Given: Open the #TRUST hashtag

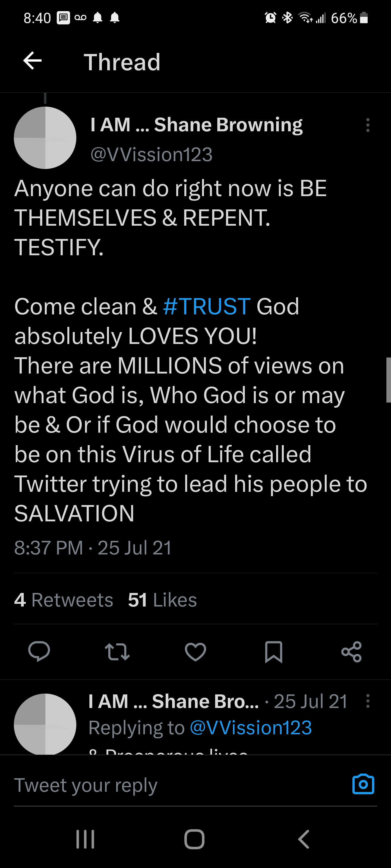Looking at the screenshot, I should pyautogui.click(x=206, y=306).
